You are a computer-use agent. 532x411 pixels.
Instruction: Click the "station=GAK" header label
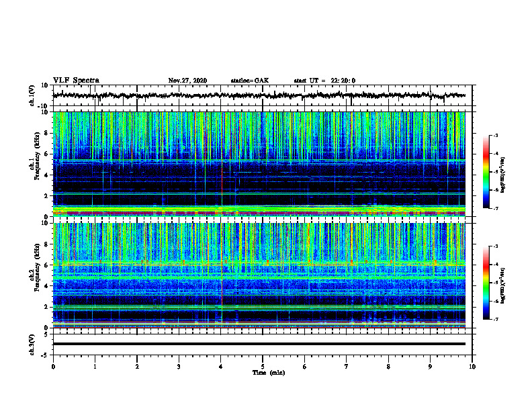click(250, 81)
